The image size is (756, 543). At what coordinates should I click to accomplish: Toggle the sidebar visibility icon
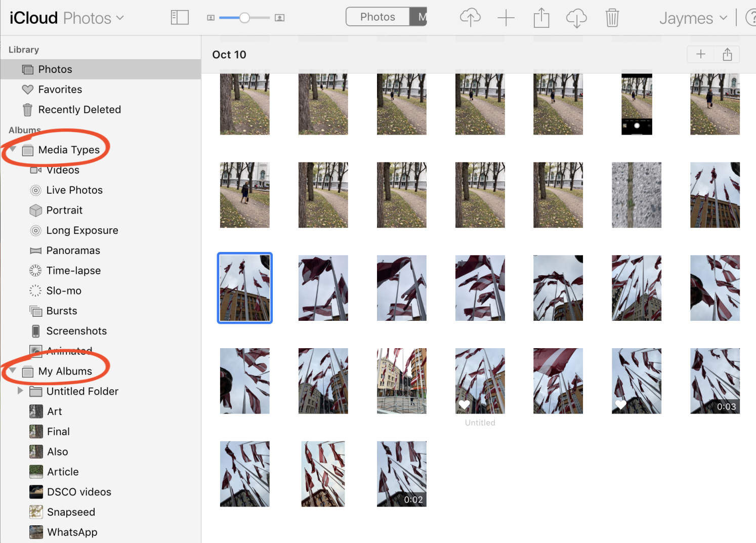click(180, 17)
